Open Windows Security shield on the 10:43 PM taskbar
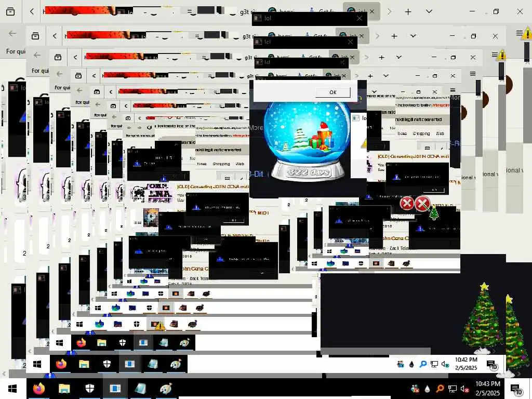 tap(89, 389)
